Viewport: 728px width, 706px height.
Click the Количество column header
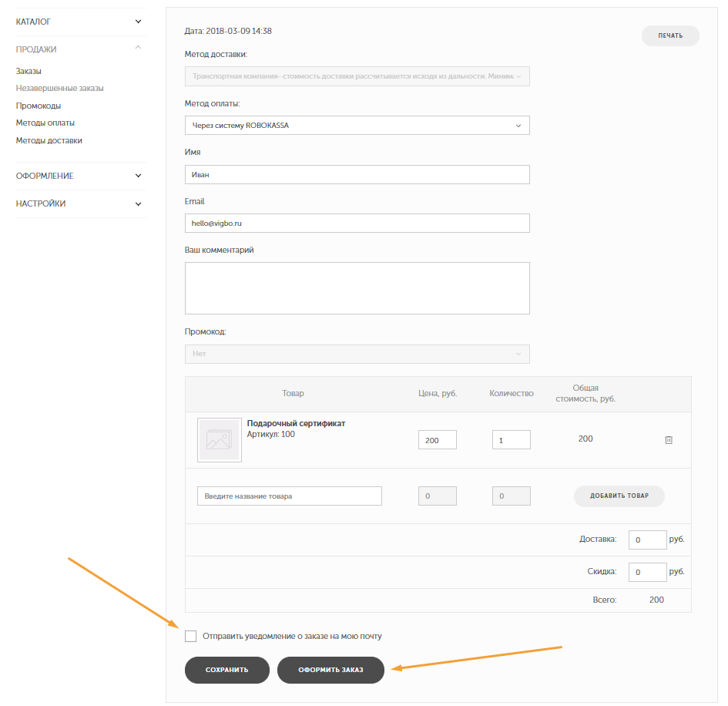click(512, 393)
